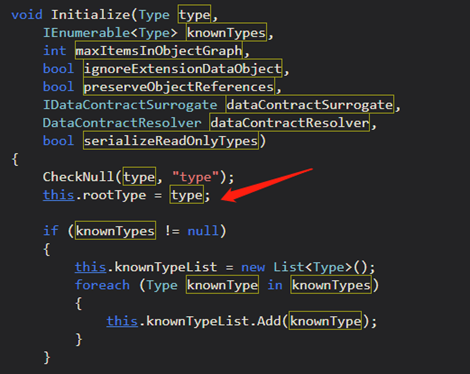Click the new keyword before List<Type>

click(x=253, y=267)
